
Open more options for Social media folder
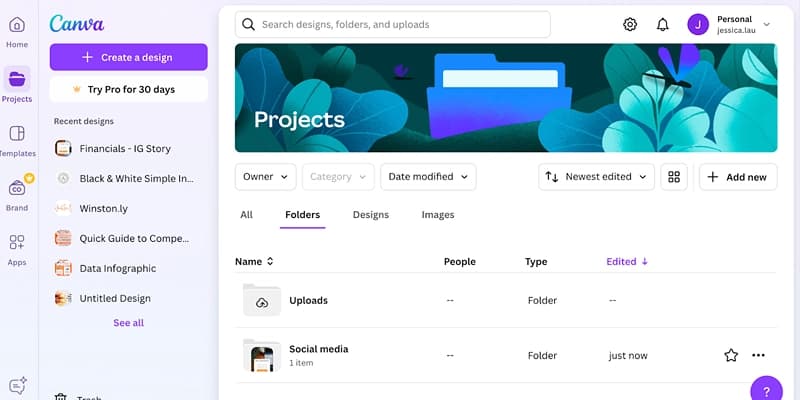[758, 355]
